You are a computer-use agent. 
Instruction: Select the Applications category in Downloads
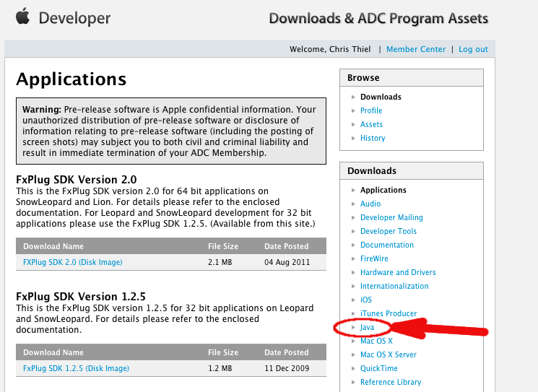coord(383,190)
